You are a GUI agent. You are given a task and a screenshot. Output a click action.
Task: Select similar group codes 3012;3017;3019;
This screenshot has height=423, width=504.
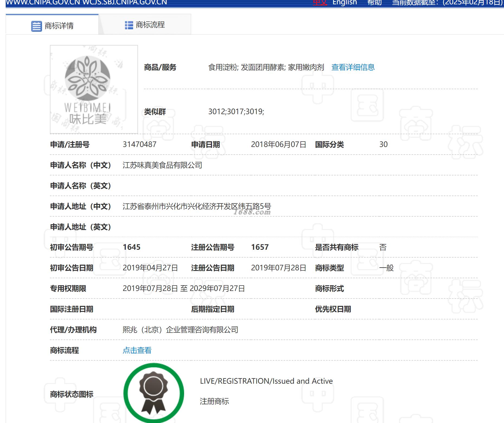(236, 111)
